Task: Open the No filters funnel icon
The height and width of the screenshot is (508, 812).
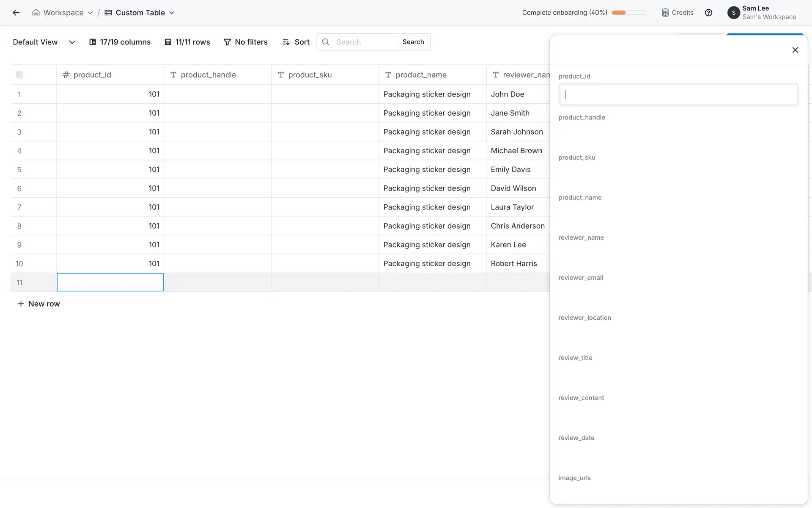Action: tap(227, 42)
